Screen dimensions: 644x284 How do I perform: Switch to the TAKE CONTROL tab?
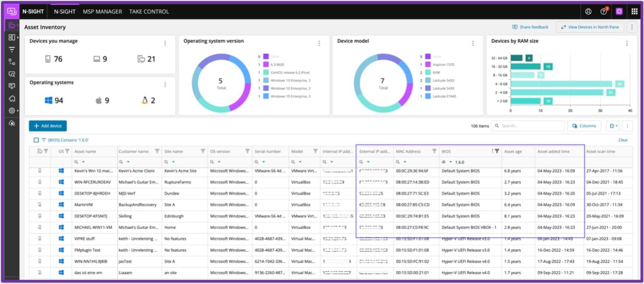pyautogui.click(x=149, y=11)
